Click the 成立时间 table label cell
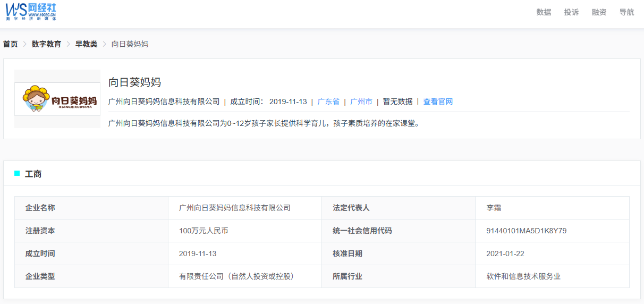This screenshot has height=304, width=644. pyautogui.click(x=91, y=254)
